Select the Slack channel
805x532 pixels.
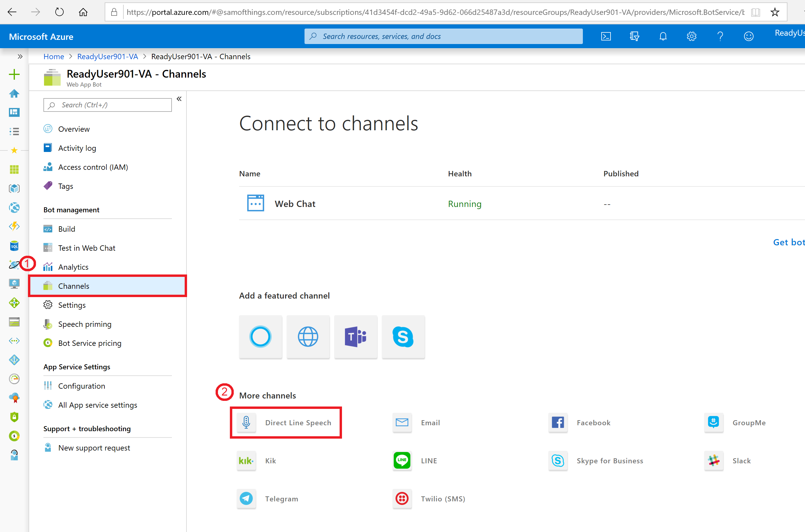click(727, 460)
